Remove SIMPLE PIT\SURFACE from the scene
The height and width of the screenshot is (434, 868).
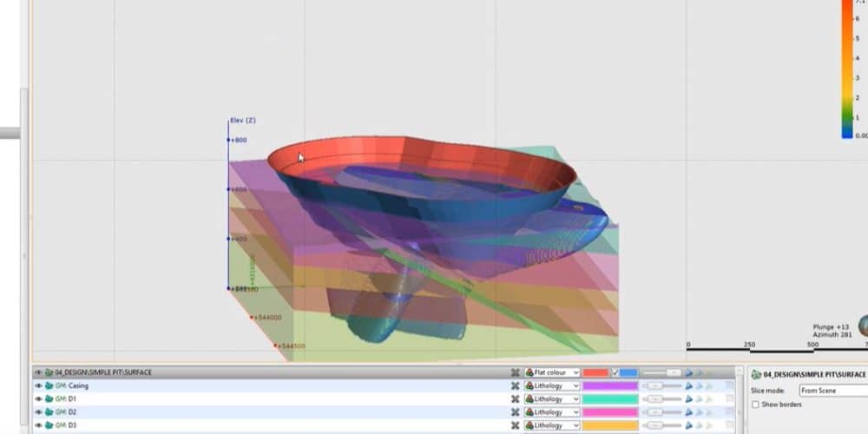pos(516,372)
